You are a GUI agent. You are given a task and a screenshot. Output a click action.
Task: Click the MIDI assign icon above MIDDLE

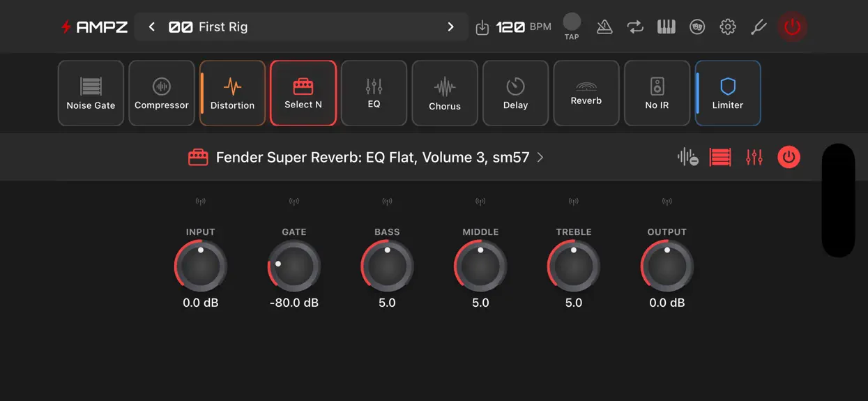480,202
